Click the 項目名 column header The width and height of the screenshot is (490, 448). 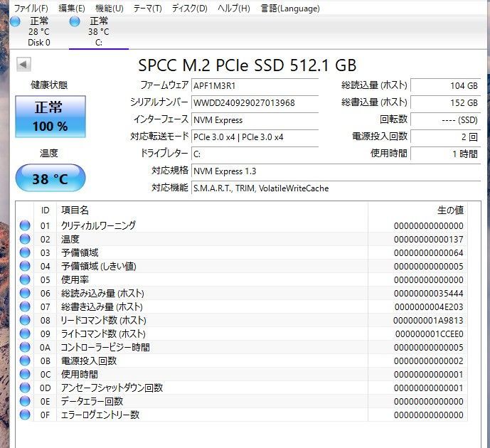[212, 210]
